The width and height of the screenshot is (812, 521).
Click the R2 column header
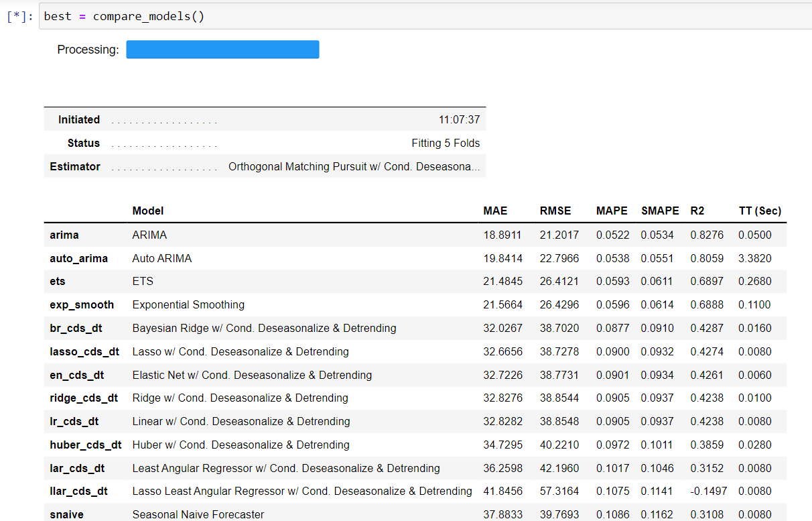pyautogui.click(x=697, y=211)
